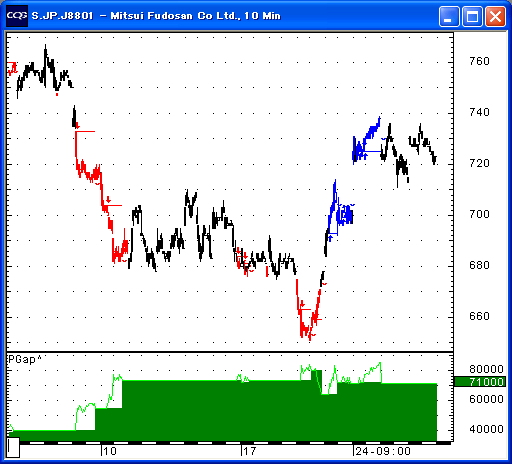512x464 pixels.
Task: Click the blue up-arrow signal near 690
Action: pos(330,238)
